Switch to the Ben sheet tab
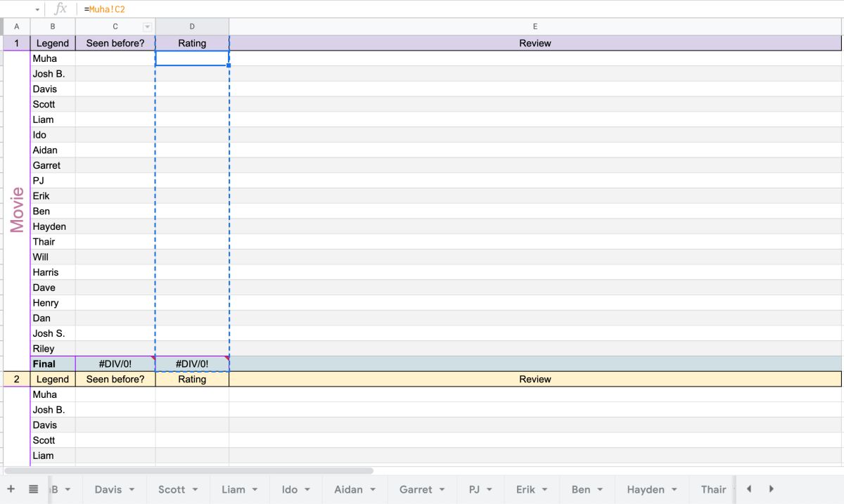The width and height of the screenshot is (844, 504). pyautogui.click(x=581, y=489)
